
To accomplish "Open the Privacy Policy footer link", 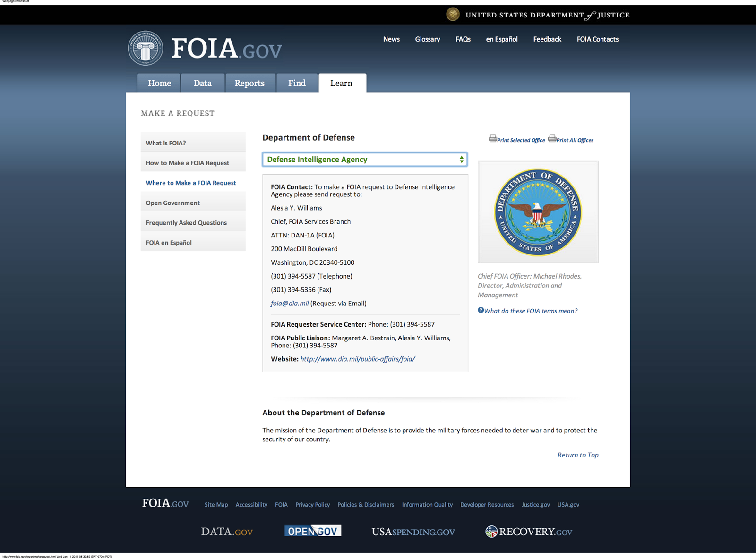I will (x=312, y=505).
